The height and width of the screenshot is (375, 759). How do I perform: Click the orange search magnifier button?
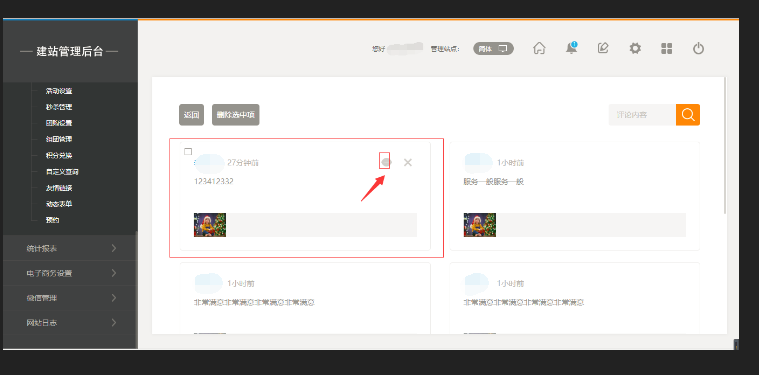688,115
